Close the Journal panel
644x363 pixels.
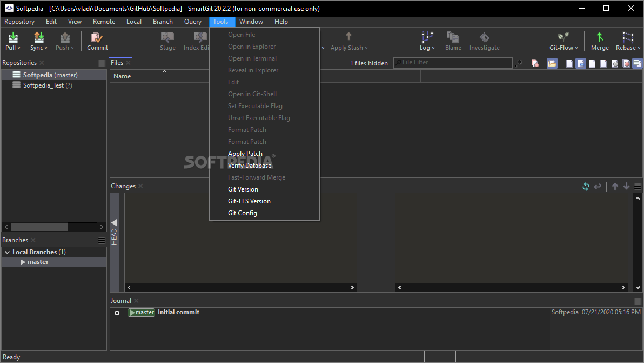[x=136, y=301]
